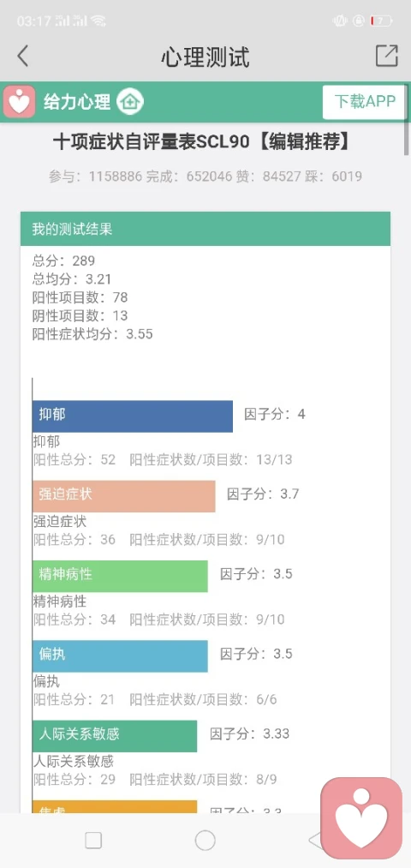The height and width of the screenshot is (868, 411).
Task: Tap the battery indicator in status bar
Action: coord(381,21)
